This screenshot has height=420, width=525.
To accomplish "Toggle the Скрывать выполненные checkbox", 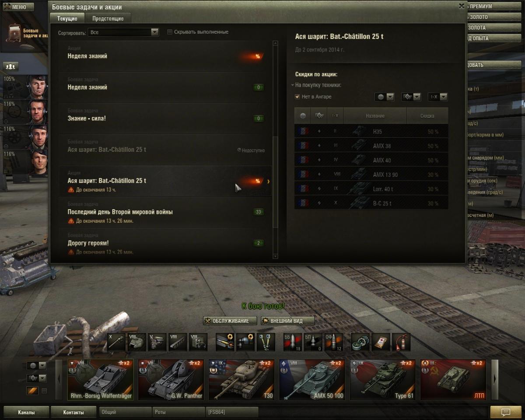I will [170, 32].
